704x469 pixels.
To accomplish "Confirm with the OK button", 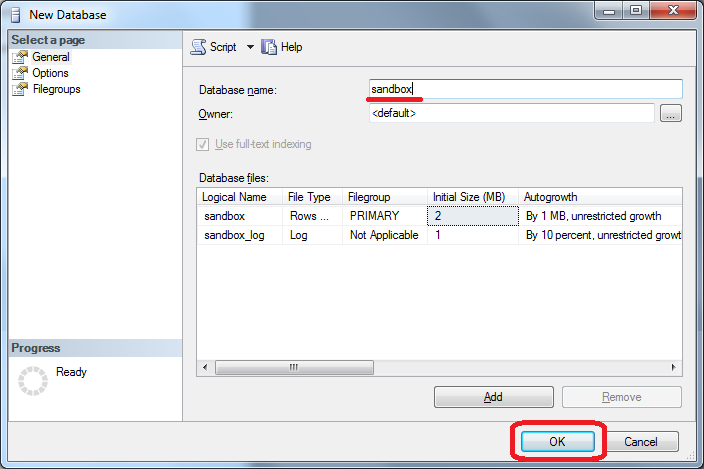I will coord(558,442).
